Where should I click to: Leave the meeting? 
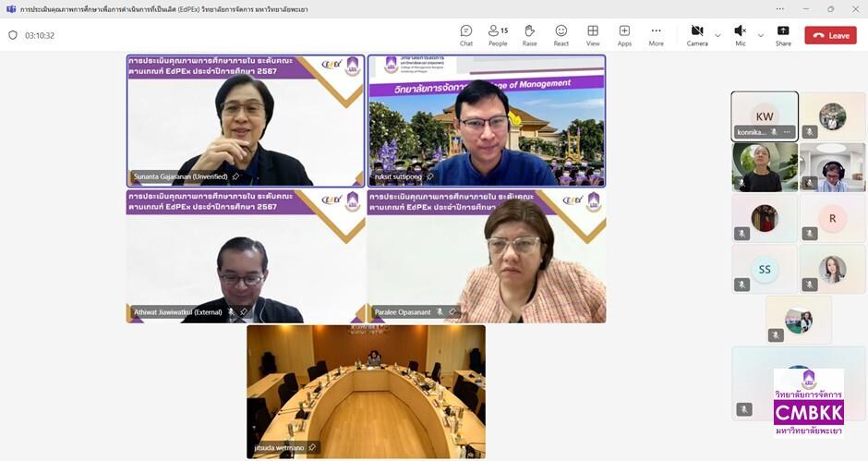point(830,35)
